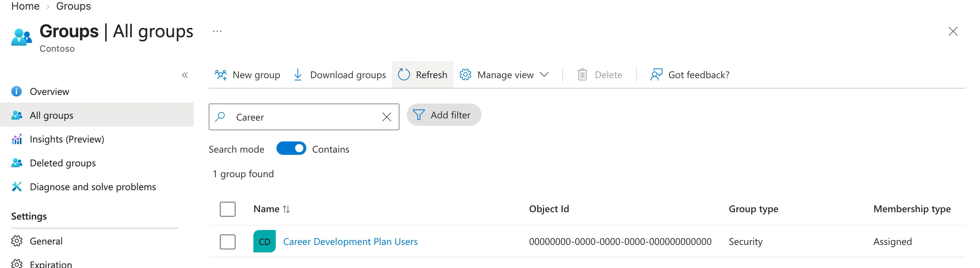
Task: Click the object ID 00000000-0000-0000-0000-000000000000
Action: 620,242
